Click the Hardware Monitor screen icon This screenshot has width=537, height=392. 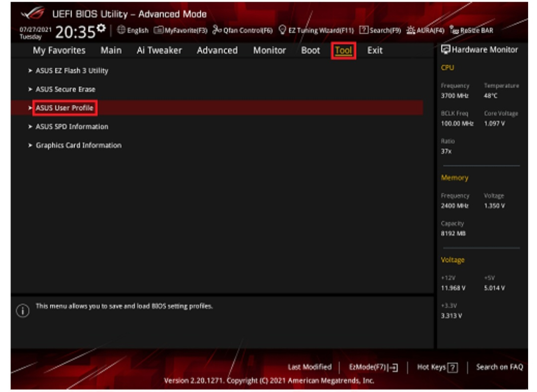(445, 50)
